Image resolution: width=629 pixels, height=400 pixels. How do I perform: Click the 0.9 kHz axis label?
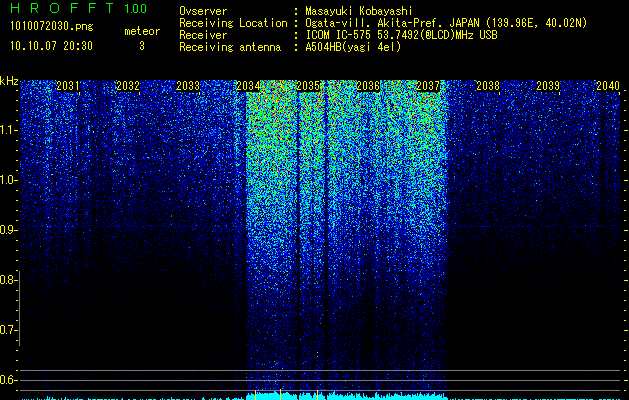point(8,230)
